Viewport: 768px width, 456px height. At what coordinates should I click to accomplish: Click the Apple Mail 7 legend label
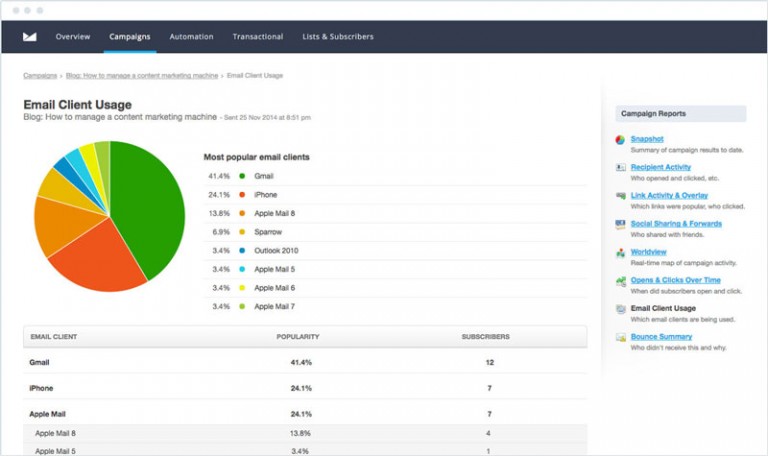(x=274, y=306)
